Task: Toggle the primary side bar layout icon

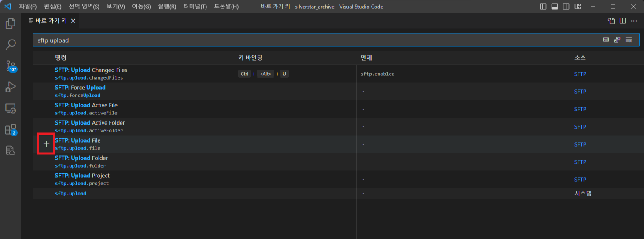Action: click(x=543, y=7)
